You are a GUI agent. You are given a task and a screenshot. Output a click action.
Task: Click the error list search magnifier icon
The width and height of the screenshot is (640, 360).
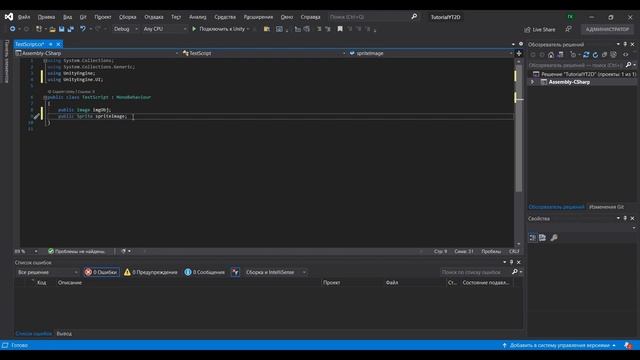pos(515,272)
